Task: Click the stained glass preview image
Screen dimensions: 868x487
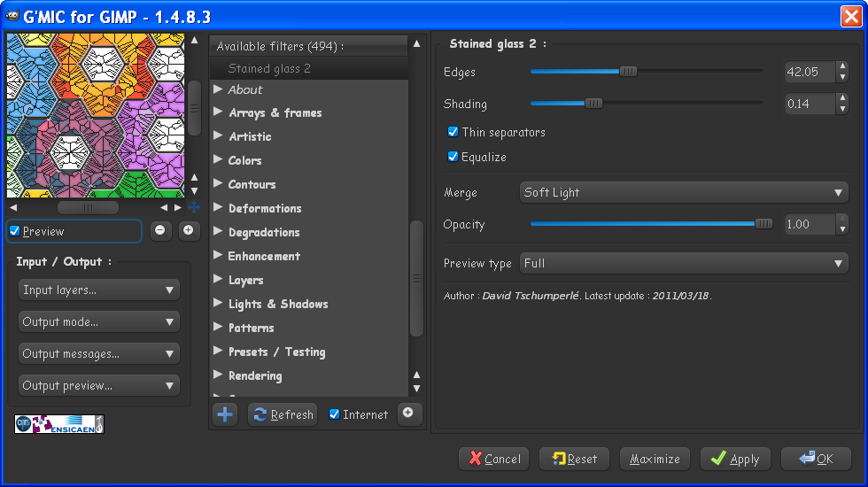Action: click(x=96, y=115)
